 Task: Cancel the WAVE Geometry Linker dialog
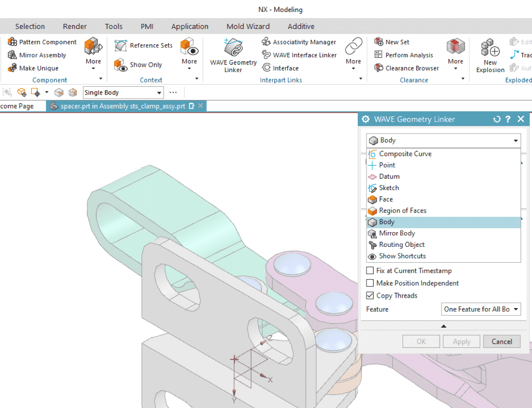[501, 341]
